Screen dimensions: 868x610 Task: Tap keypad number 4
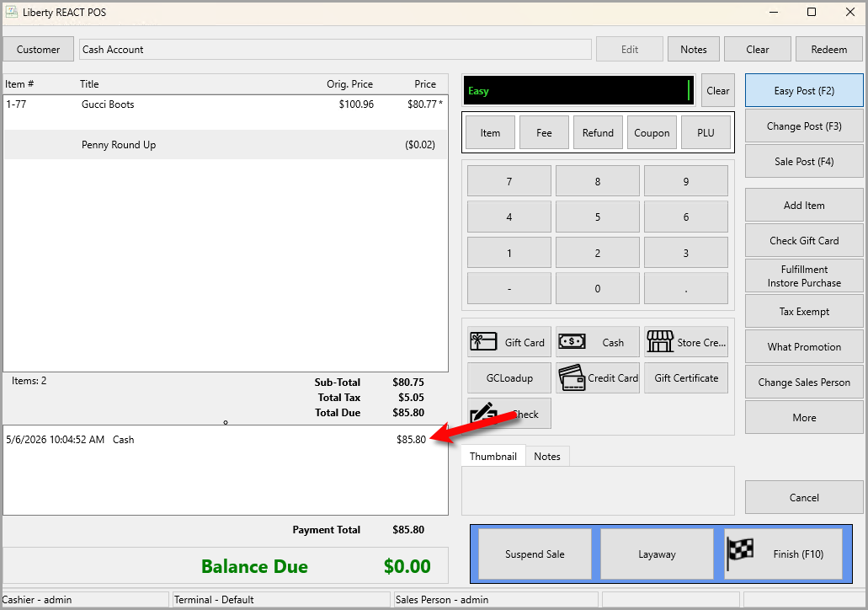pyautogui.click(x=509, y=217)
